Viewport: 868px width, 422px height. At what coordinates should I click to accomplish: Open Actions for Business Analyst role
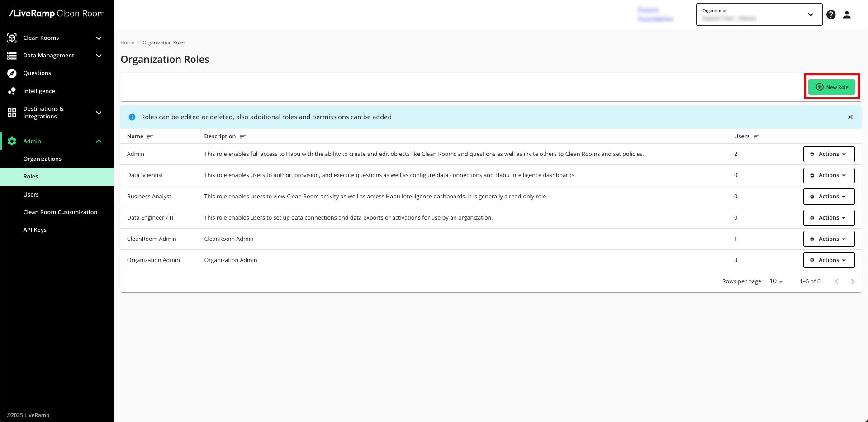click(829, 197)
